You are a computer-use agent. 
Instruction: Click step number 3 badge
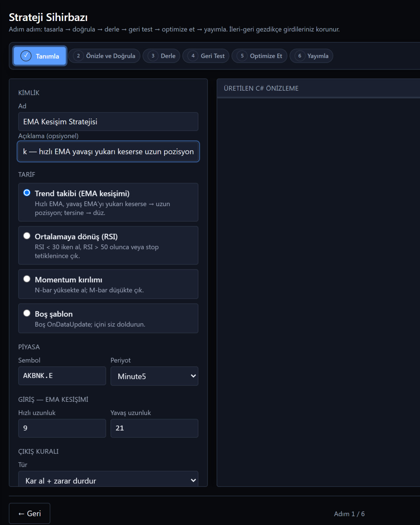[153, 56]
